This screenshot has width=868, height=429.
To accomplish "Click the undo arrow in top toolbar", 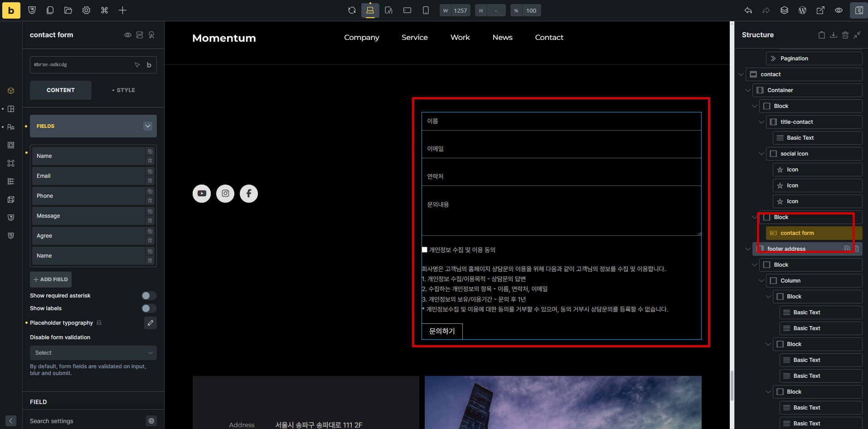I will pos(748,10).
